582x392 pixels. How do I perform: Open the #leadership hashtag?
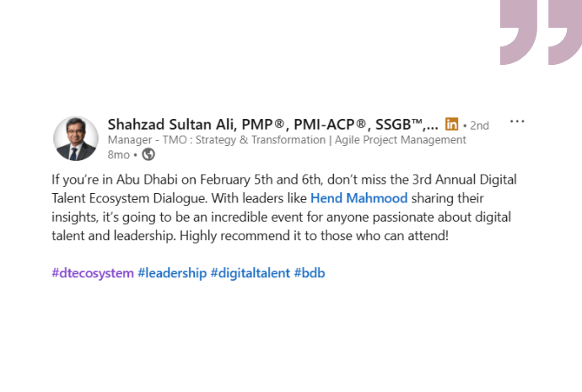[x=172, y=273]
